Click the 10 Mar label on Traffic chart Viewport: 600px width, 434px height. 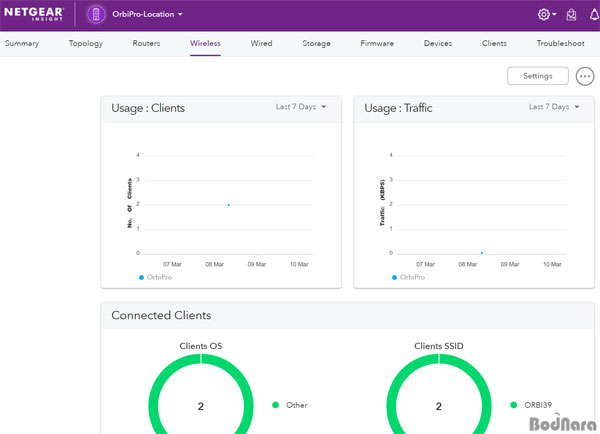click(552, 264)
